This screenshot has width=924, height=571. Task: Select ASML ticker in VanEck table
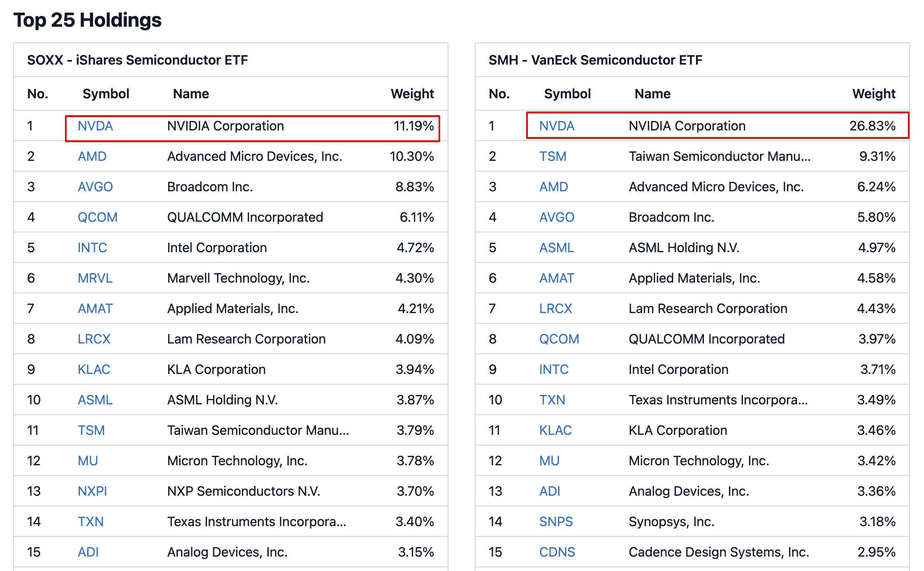coord(556,248)
